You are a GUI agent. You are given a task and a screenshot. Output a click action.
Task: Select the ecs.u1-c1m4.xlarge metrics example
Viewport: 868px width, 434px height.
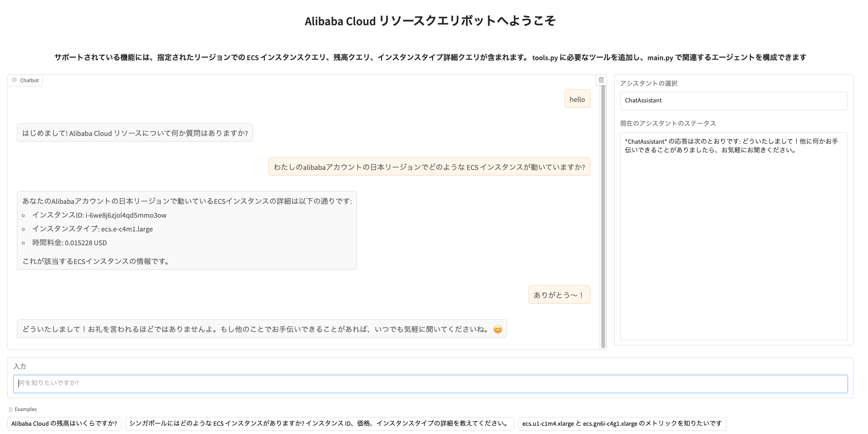[622, 423]
